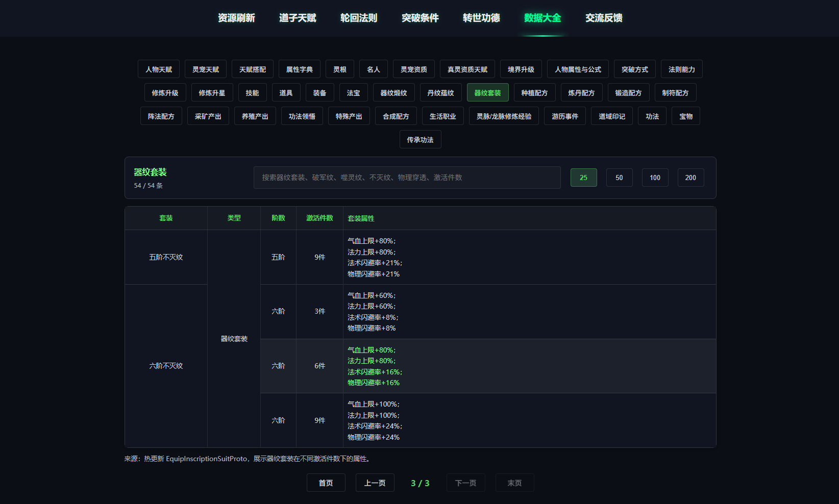The height and width of the screenshot is (504, 839).
Task: Focus the 搜索器纹套装 search field
Action: (407, 178)
